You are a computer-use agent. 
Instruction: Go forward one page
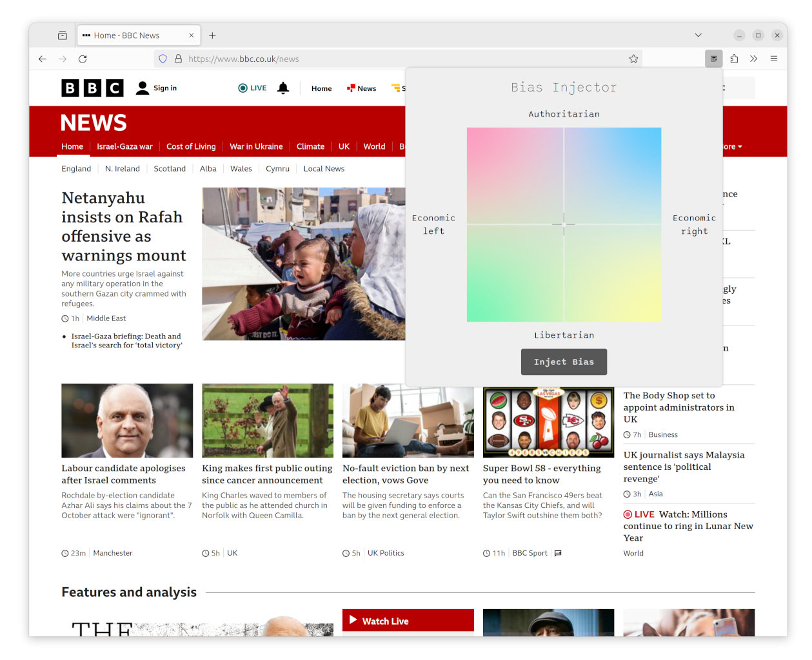(x=63, y=59)
